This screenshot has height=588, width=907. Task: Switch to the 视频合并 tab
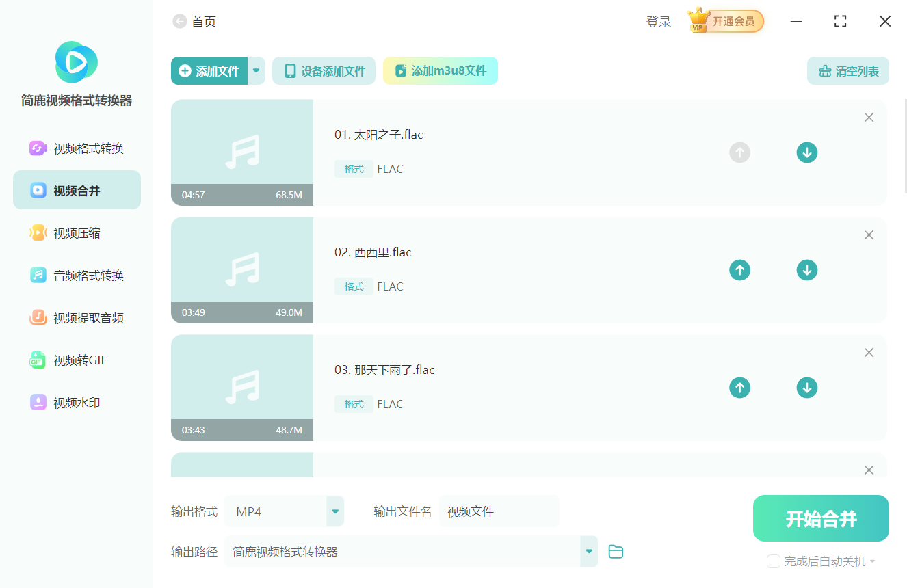pyautogui.click(x=77, y=189)
